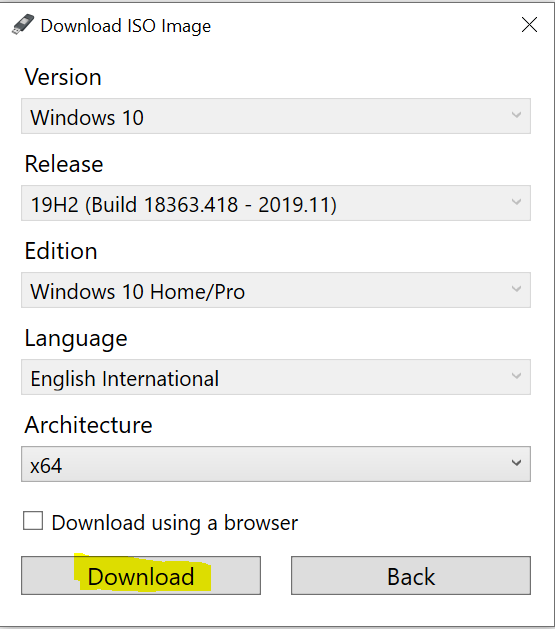Click the Language heading label
Viewport: 555px width, 629px height.
76,339
